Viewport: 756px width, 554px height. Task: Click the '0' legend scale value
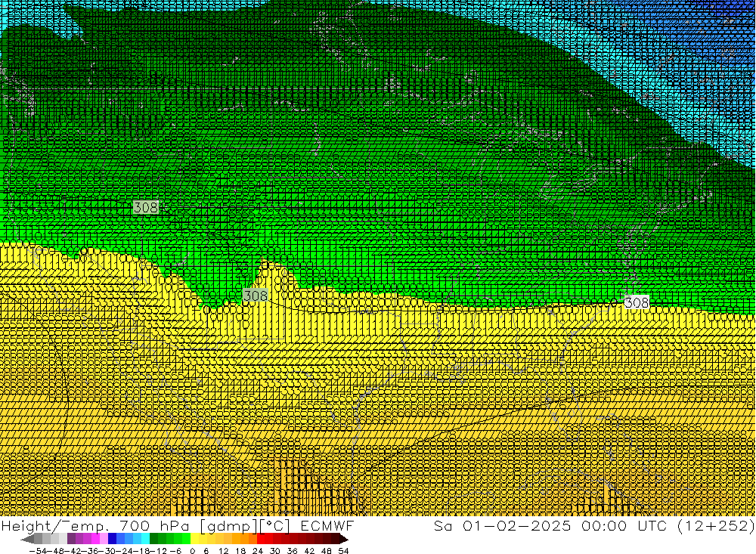[192, 551]
